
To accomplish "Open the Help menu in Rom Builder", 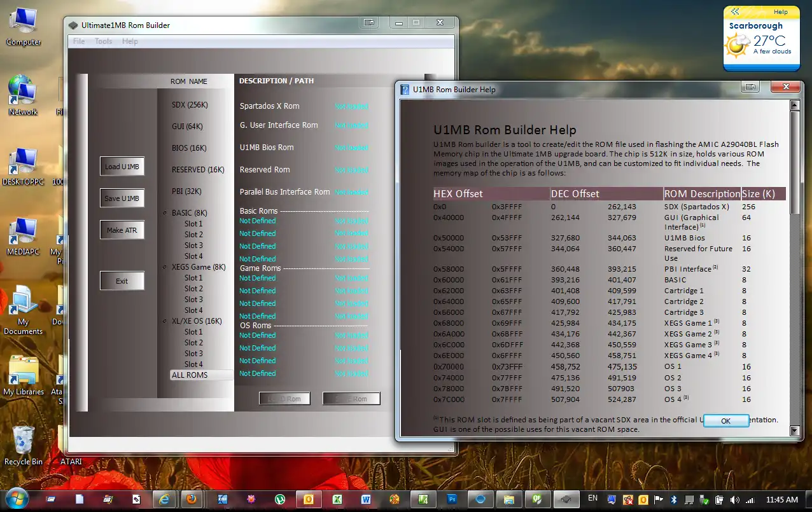I will point(130,41).
